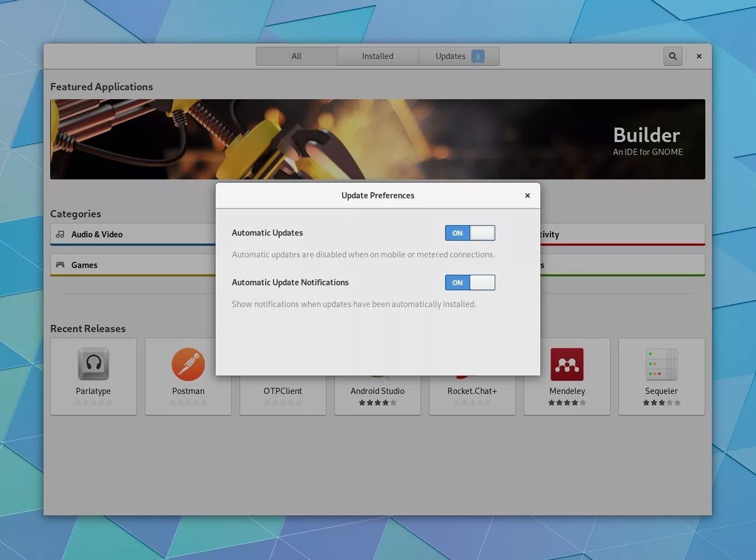
Task: Open the Builder featured banner
Action: tap(378, 139)
